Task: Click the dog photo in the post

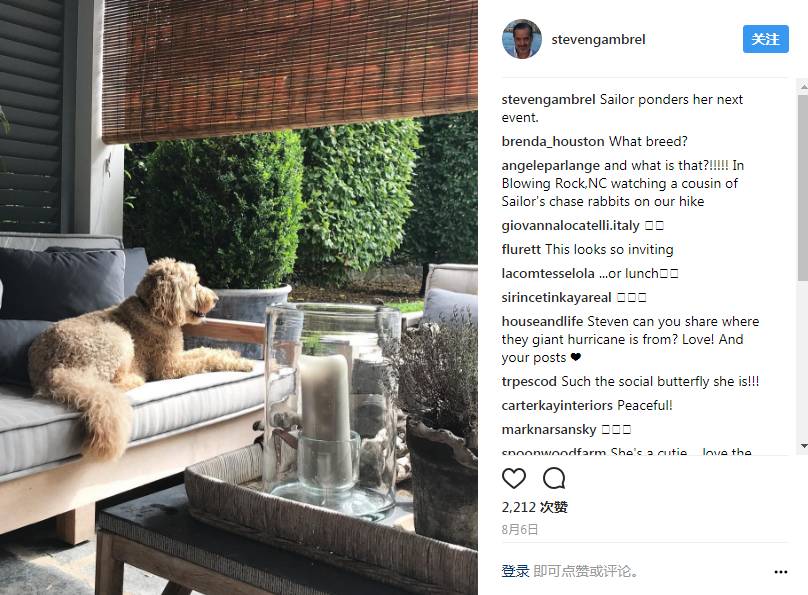Action: pyautogui.click(x=239, y=297)
